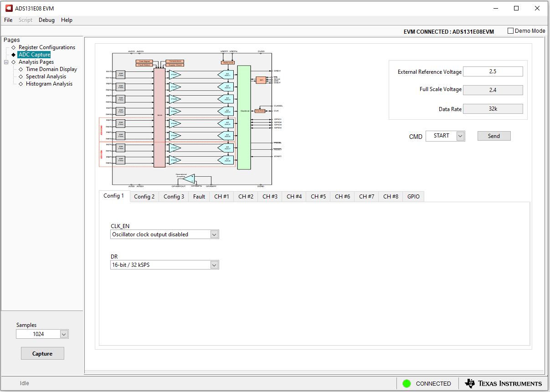Enable the Demo Mode checkbox

(511, 30)
